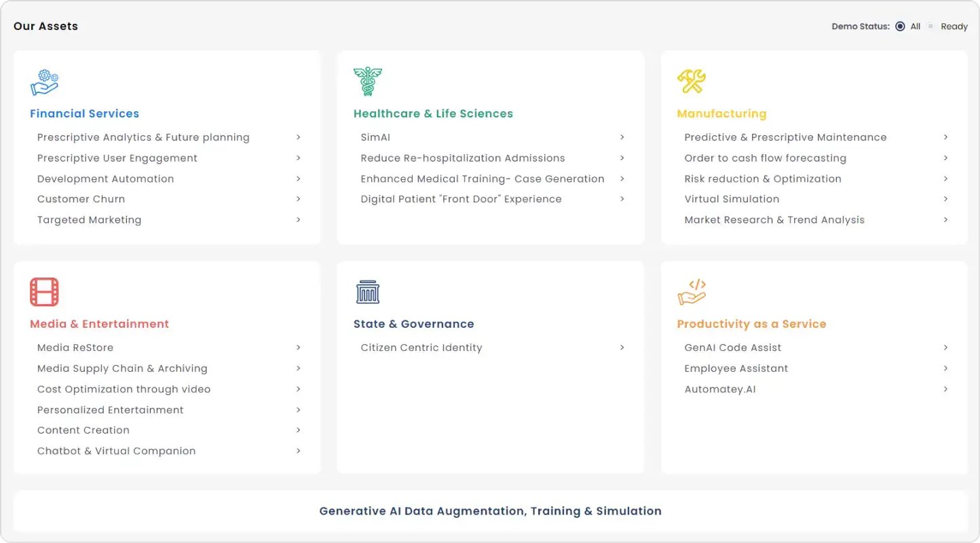Viewport: 980px width, 543px height.
Task: Click the State & Governance building icon
Action: pyautogui.click(x=367, y=292)
